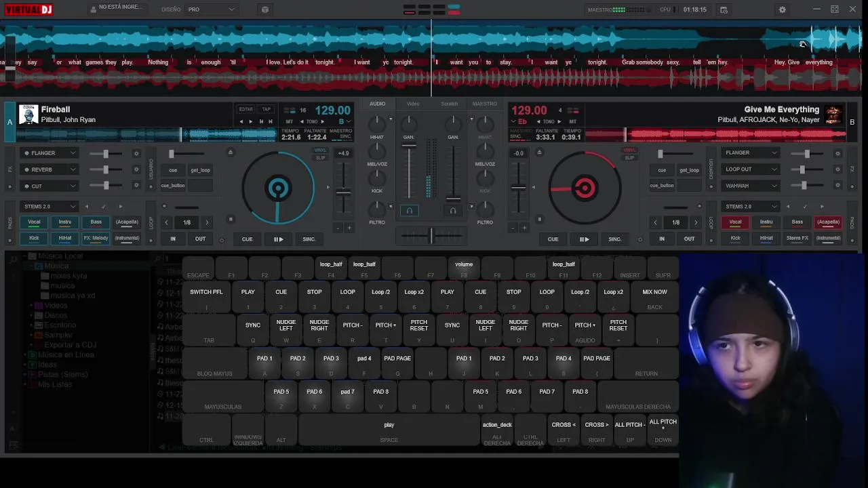
Task: Click the deck A jog wheel
Action: tap(278, 188)
